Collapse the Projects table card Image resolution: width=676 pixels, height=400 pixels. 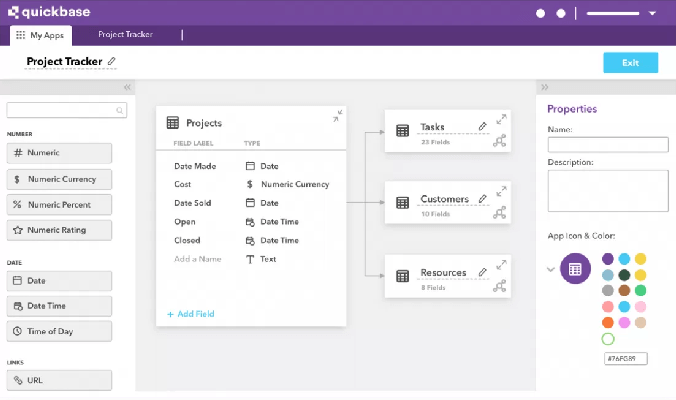338,116
